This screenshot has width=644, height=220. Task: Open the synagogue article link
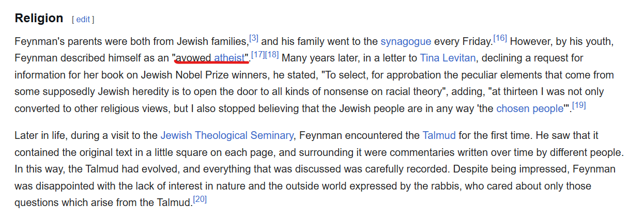click(406, 41)
